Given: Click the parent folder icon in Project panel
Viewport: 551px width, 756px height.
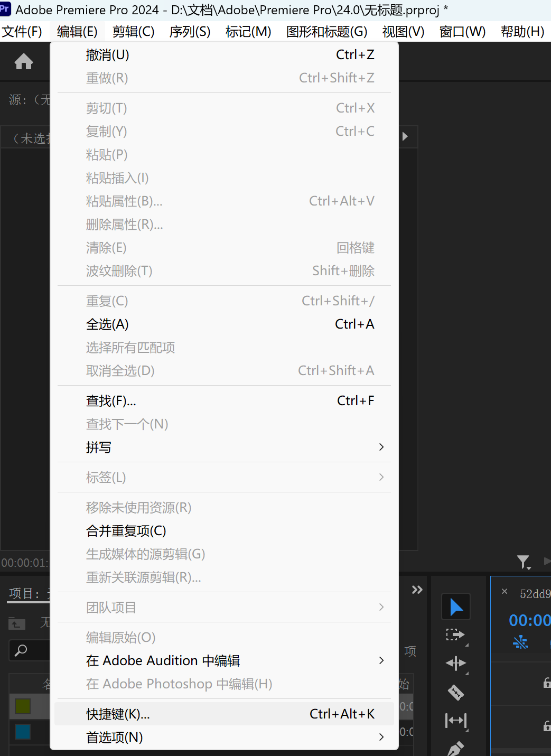Looking at the screenshot, I should click(x=17, y=624).
